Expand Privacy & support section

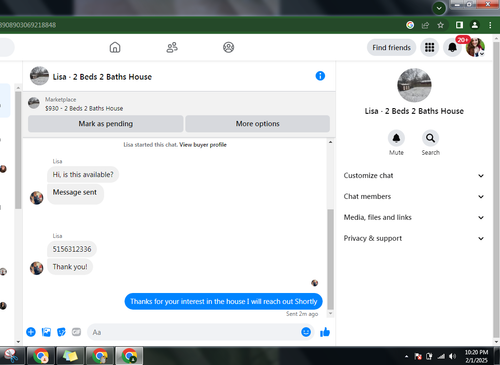[414, 238]
